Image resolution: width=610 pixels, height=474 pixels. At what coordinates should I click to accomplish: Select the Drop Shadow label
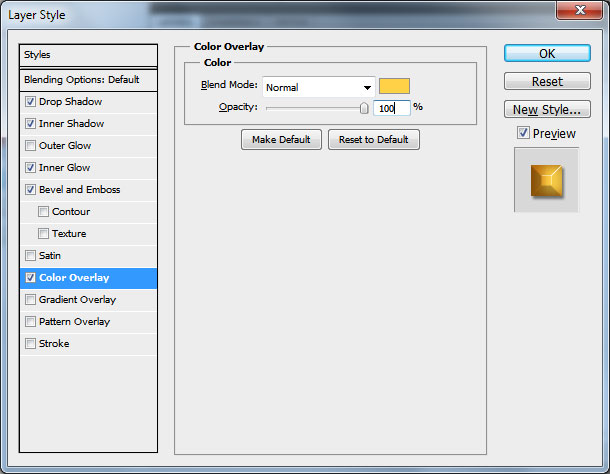point(70,102)
